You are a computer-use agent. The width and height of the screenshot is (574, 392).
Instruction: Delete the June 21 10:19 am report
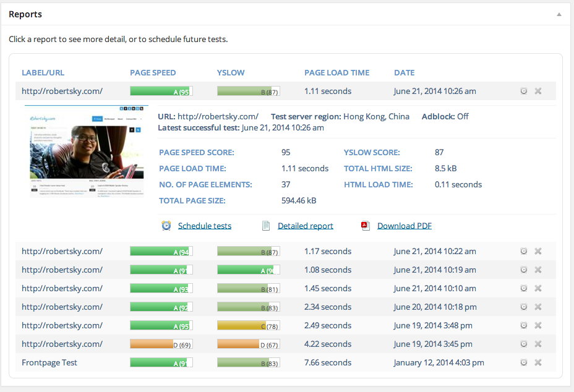(538, 270)
